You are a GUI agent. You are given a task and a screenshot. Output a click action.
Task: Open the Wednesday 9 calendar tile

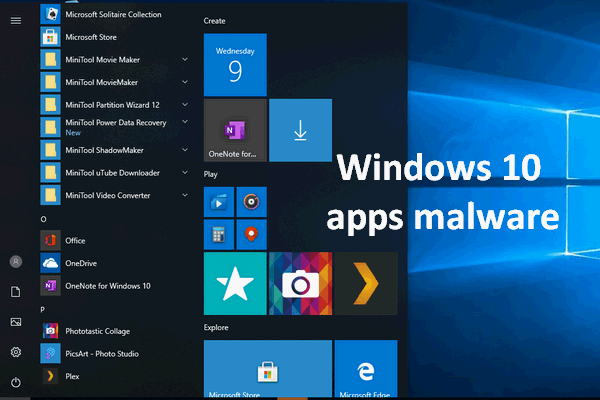tap(235, 65)
